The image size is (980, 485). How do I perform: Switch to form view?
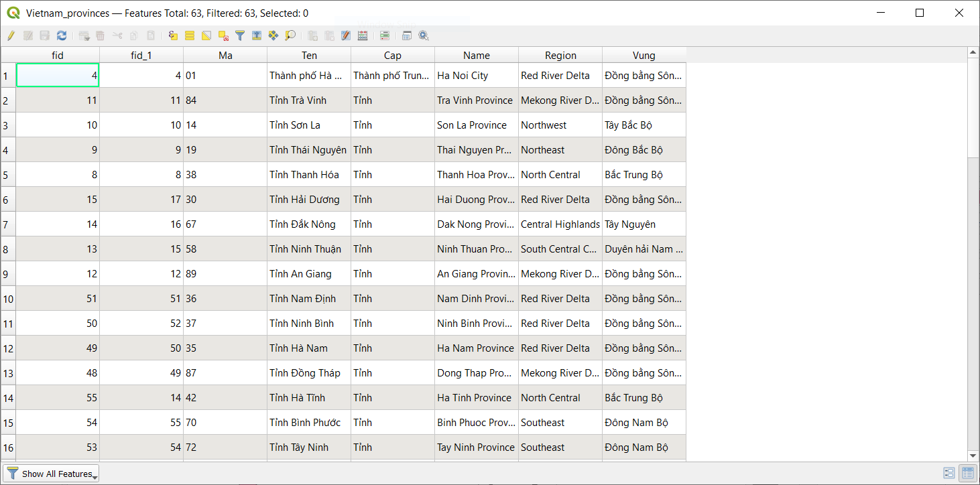point(949,473)
